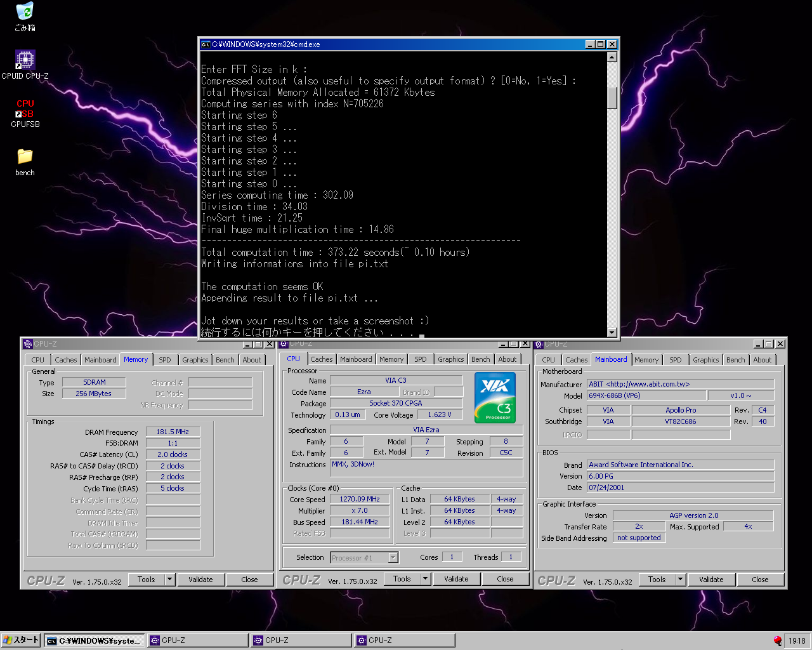Open the Caches tab in the CPU window
Screen dimensions: 812x650
[321, 359]
